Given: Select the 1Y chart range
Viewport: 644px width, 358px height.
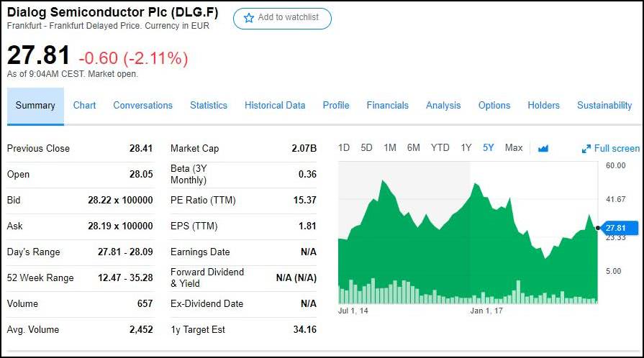Looking at the screenshot, I should point(466,148).
